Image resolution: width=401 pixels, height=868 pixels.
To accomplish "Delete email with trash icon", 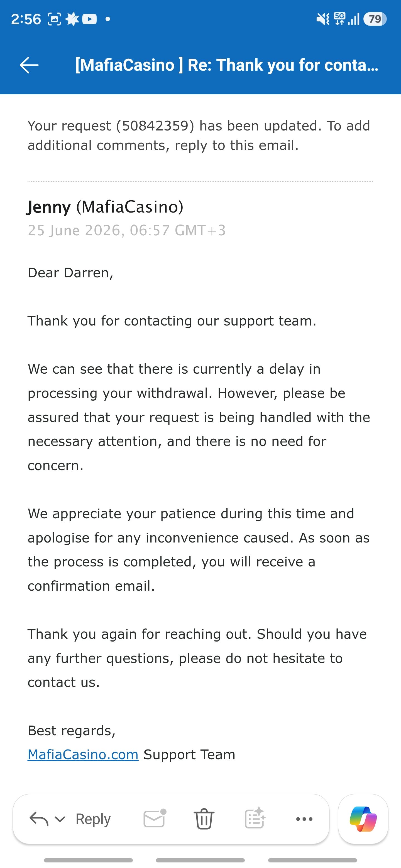I will (x=204, y=819).
